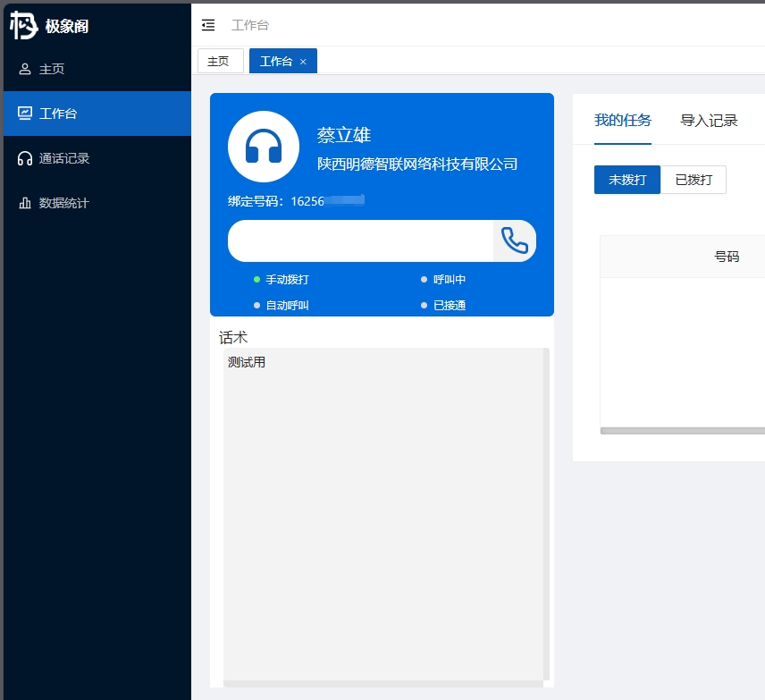Close the 工作台 tab with the x

[303, 62]
